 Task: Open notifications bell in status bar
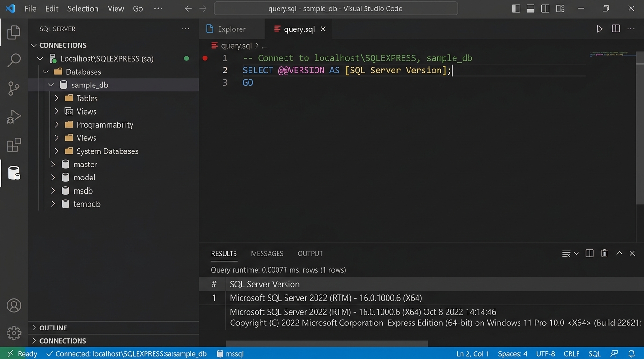(x=631, y=354)
